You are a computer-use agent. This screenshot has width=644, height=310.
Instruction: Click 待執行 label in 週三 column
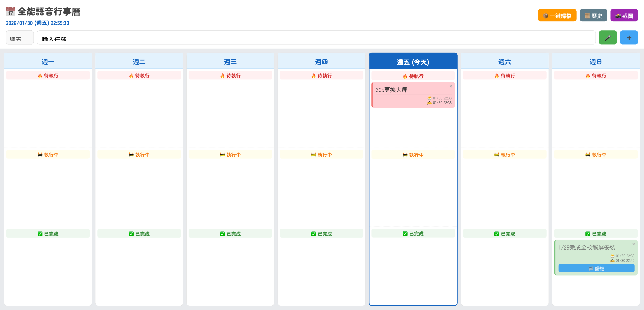coord(230,75)
